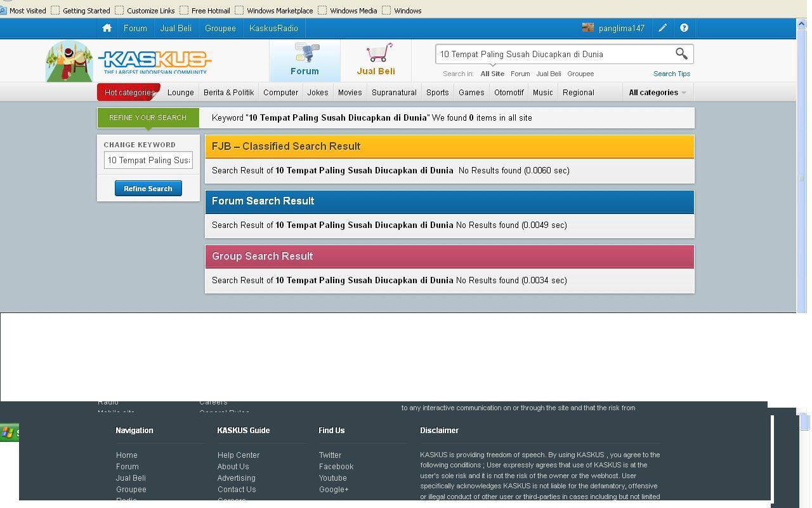Open Advertising footer link
Viewport: 812px width, 508px height.
tap(237, 478)
